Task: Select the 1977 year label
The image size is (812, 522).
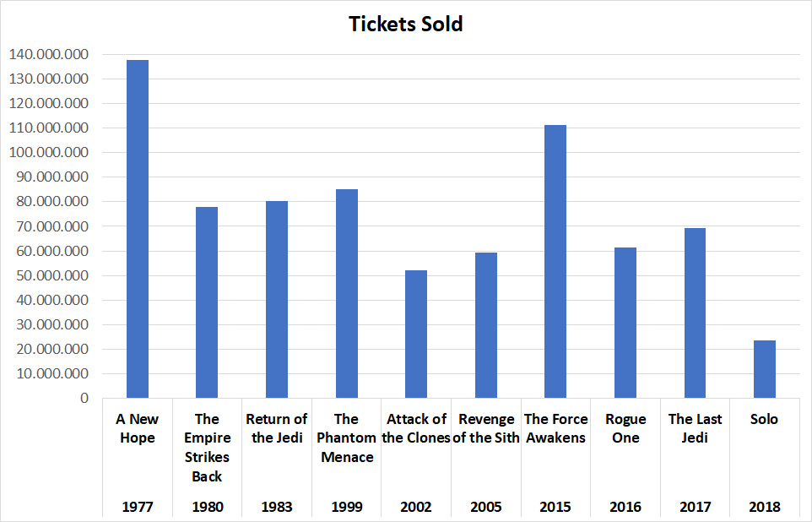Action: tap(137, 507)
